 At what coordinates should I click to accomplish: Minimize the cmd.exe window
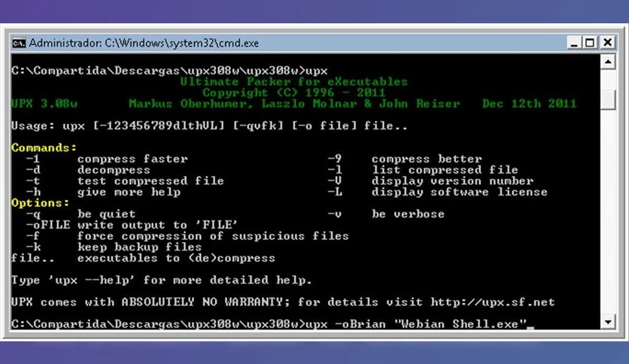click(574, 43)
